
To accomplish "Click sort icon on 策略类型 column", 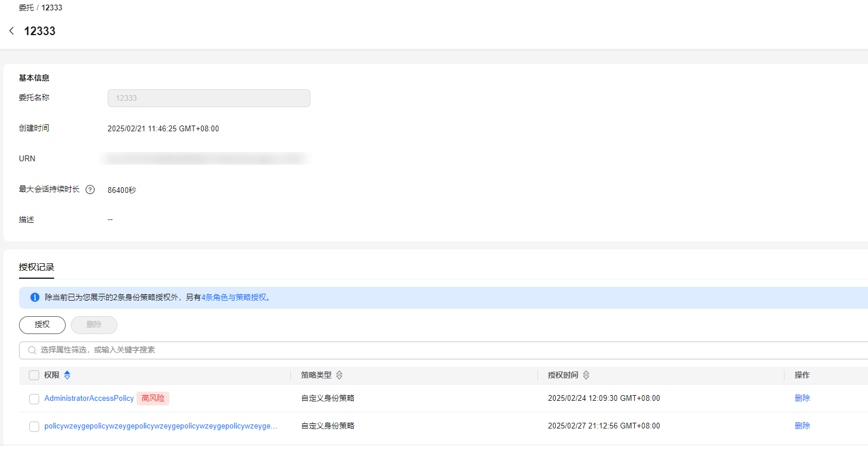I will pos(339,375).
